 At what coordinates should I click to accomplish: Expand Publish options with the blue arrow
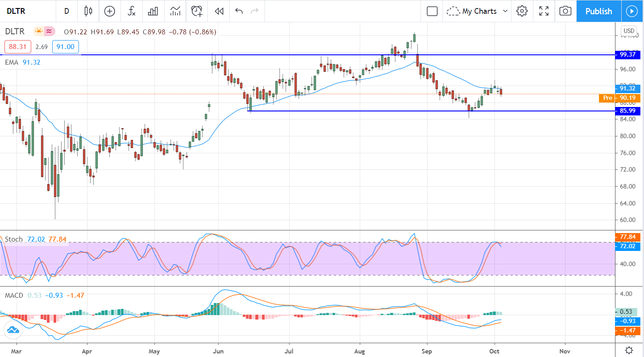click(632, 11)
